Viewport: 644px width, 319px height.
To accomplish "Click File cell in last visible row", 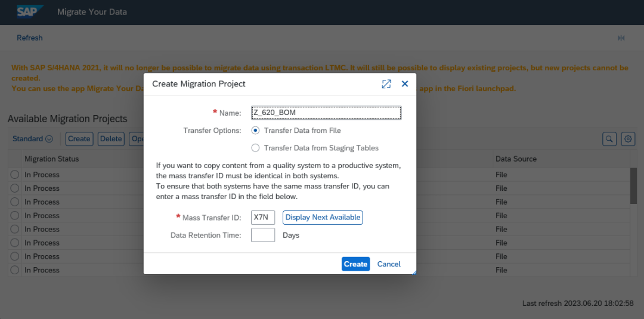I will coord(501,270).
